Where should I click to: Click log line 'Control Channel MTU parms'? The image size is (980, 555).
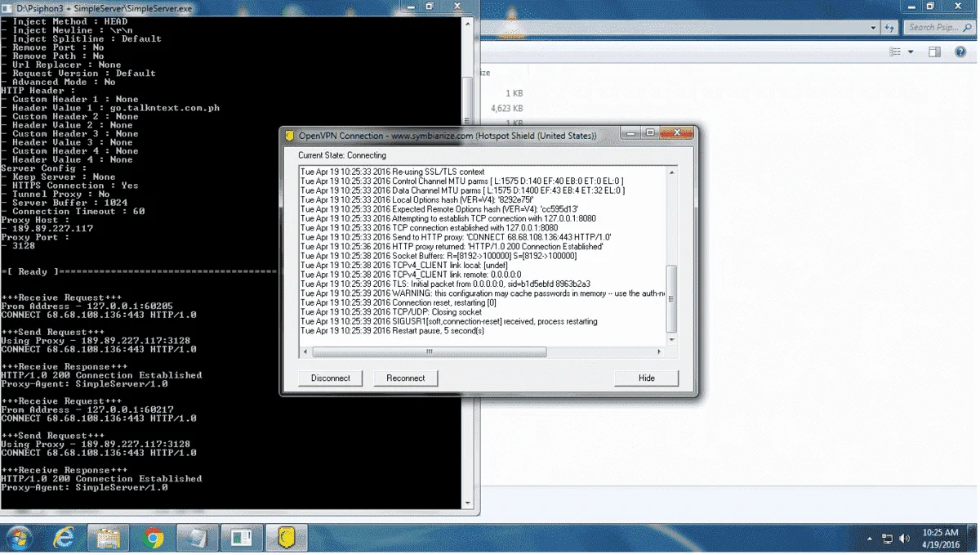point(463,181)
